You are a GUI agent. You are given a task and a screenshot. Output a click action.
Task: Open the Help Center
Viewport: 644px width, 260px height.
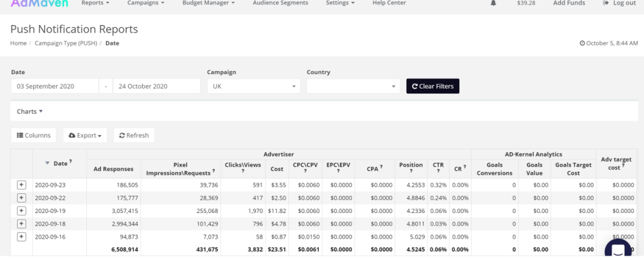point(389,3)
